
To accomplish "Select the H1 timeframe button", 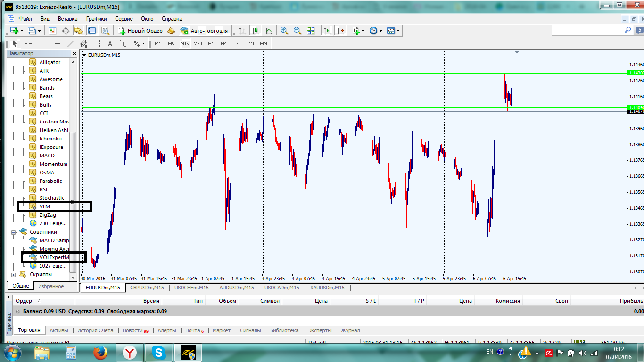I will (x=211, y=43).
